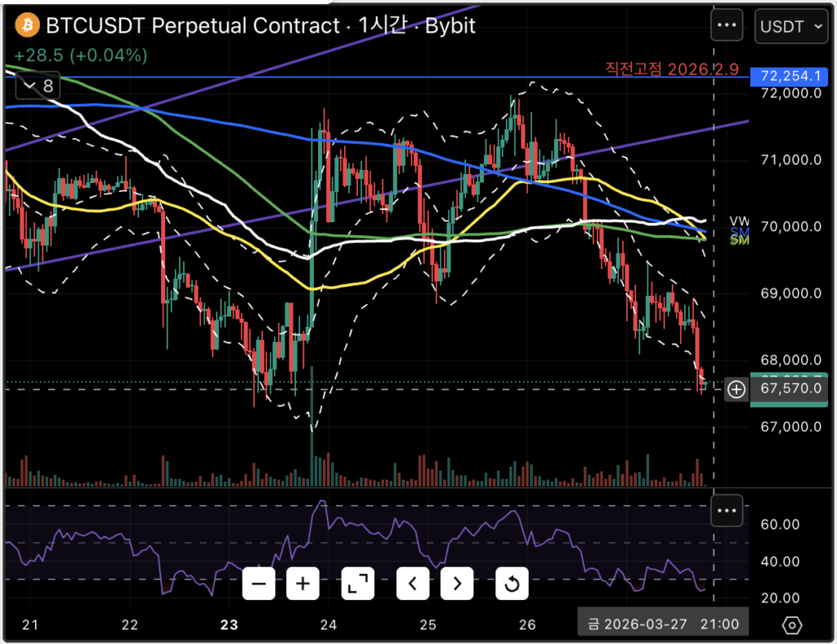Viewport: 837px width, 644px height.
Task: Open the main chart three-dots menu
Action: click(727, 25)
